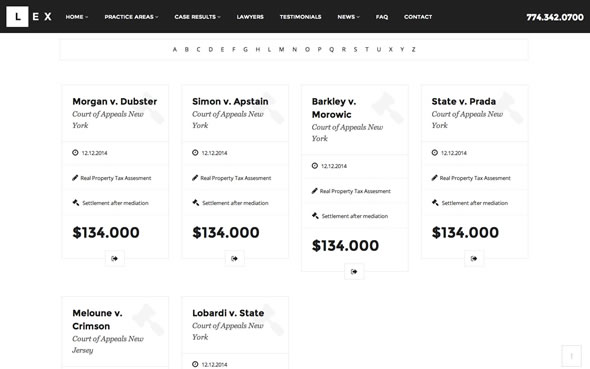Image resolution: width=590 pixels, height=369 pixels.
Task: Click the $134.000 amount in State v. Prada card
Action: coord(465,232)
